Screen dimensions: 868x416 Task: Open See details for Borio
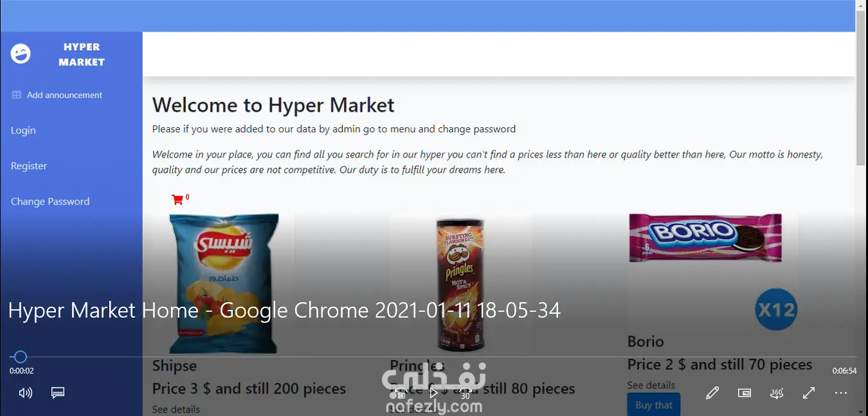[x=651, y=385]
